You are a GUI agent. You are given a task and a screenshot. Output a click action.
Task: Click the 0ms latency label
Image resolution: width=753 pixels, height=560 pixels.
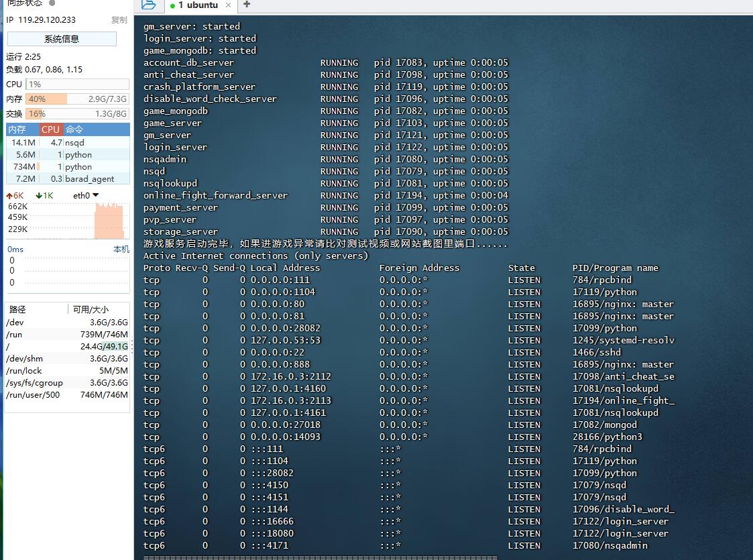coord(15,249)
